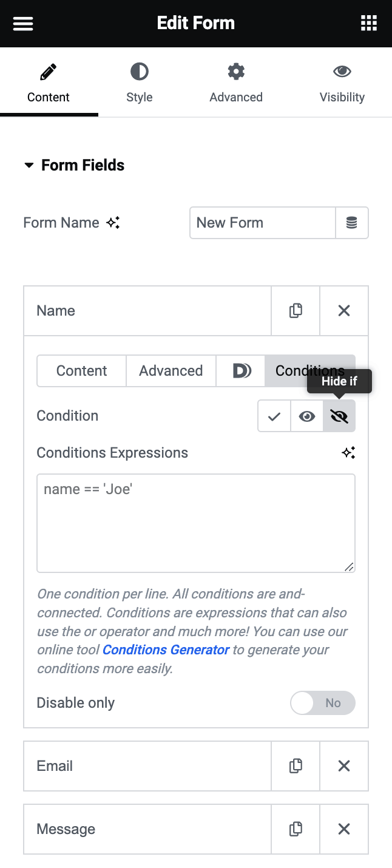Screen dimensions: 392x868
Task: Enable the Show if eye condition
Action: [306, 416]
